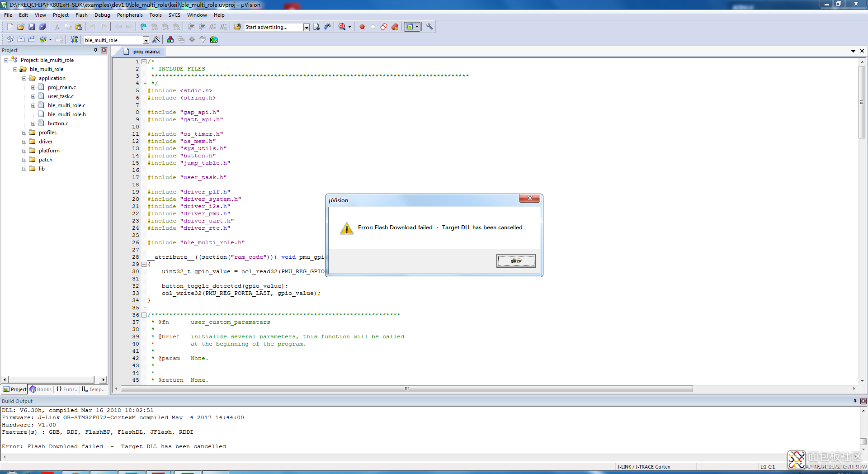This screenshot has width=868, height=474.
Task: Insert breakpoint red circle icon
Action: coord(362,27)
